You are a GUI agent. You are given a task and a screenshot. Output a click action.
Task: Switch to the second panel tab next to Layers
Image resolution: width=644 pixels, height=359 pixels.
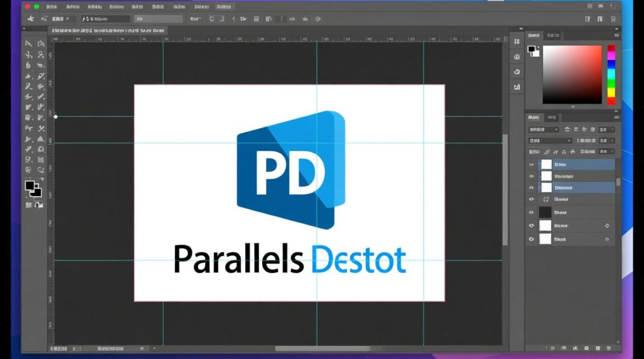coord(552,117)
